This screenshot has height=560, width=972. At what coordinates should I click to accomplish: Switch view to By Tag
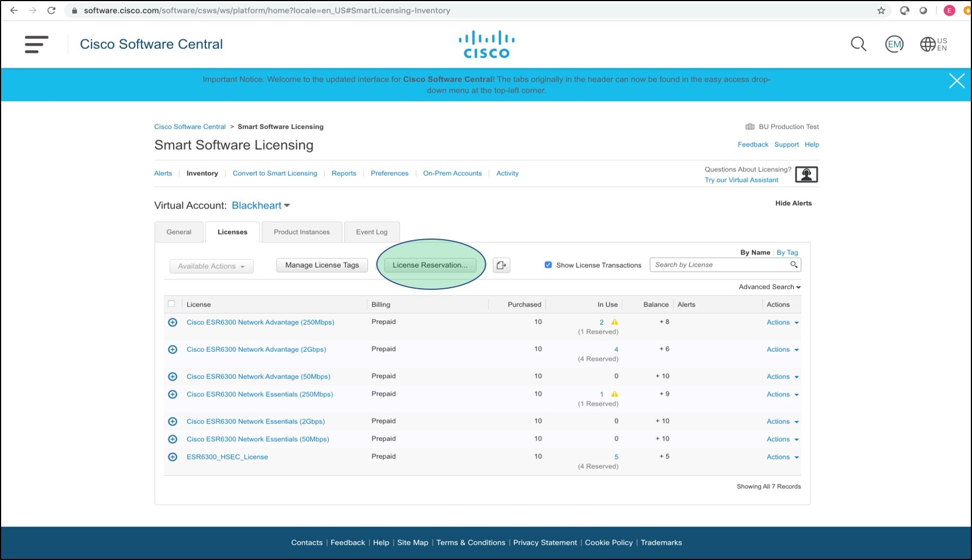coord(787,252)
